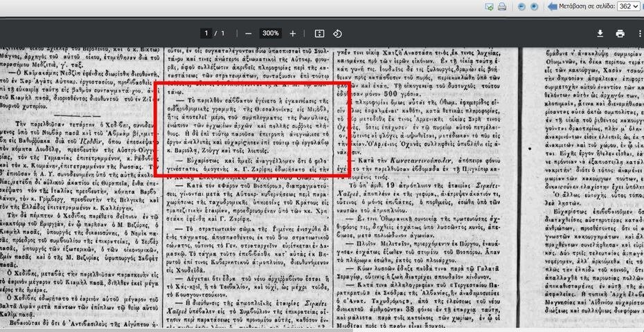The height and width of the screenshot is (332, 644).
Task: Click the send by email icon
Action: point(489,6)
